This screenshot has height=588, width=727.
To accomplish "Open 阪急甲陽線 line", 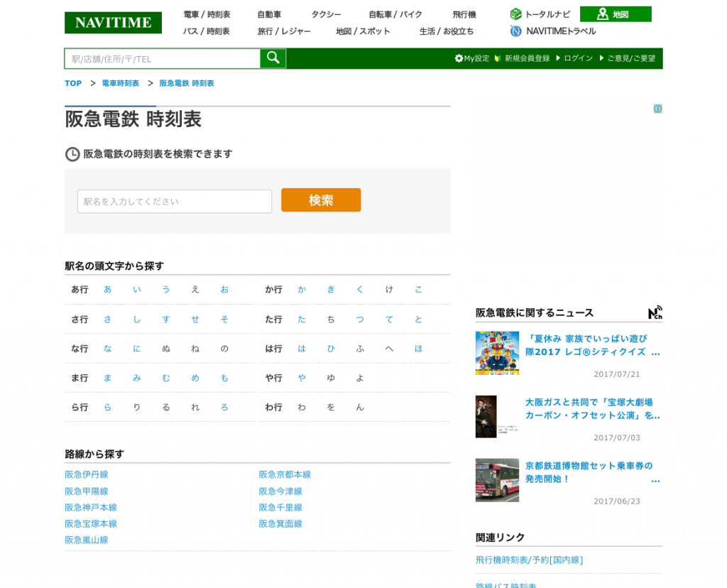I will (86, 491).
